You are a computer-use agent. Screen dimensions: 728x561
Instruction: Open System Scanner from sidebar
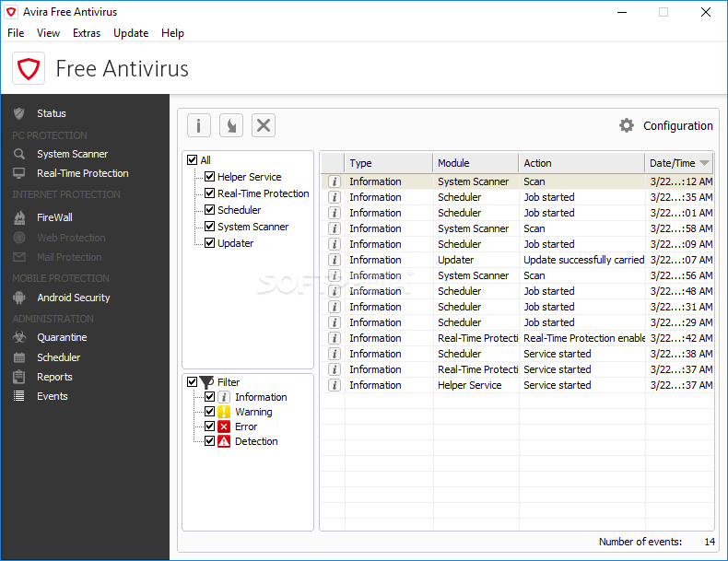[x=73, y=154]
